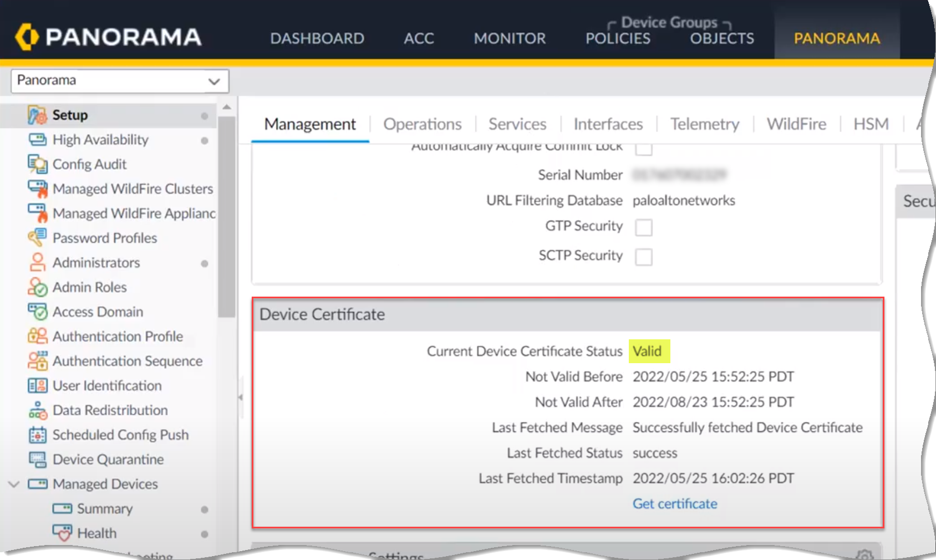Click the Get certificate link
This screenshot has width=936, height=560.
click(675, 503)
